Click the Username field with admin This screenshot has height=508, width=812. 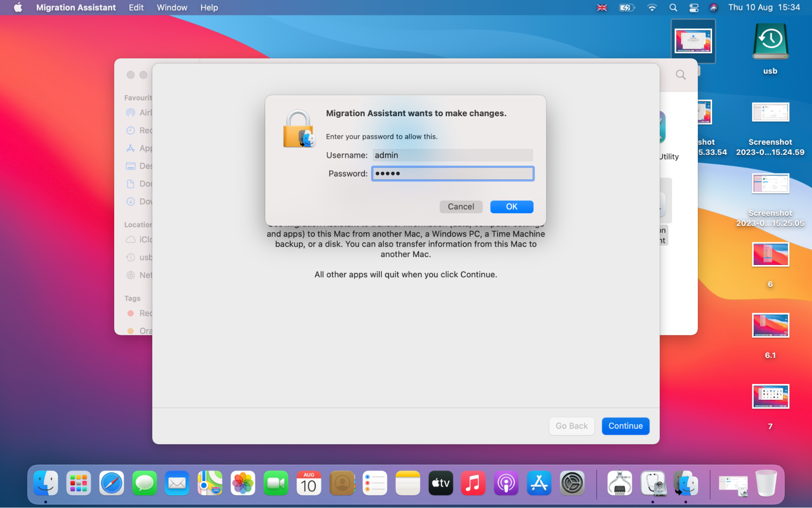pyautogui.click(x=453, y=155)
